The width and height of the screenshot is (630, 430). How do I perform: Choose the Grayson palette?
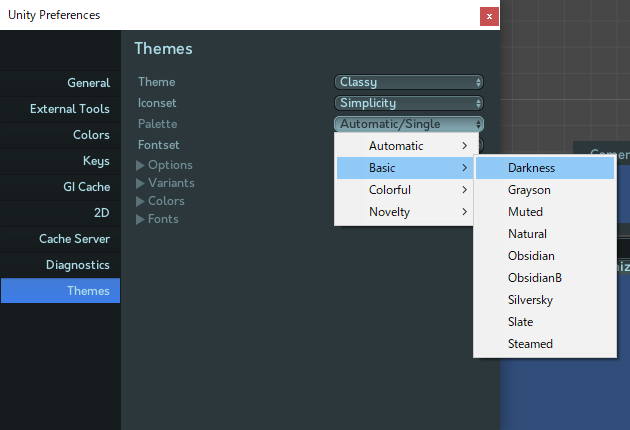click(545, 190)
